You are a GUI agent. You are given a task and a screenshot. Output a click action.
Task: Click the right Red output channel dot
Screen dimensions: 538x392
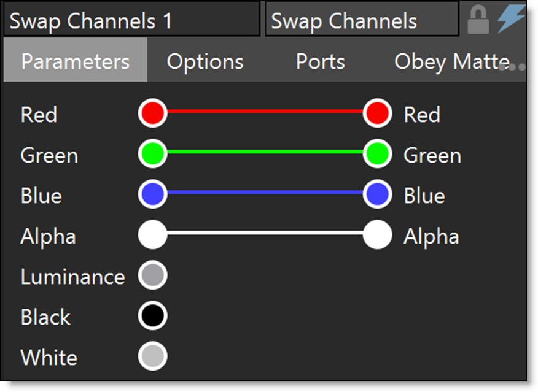point(378,113)
